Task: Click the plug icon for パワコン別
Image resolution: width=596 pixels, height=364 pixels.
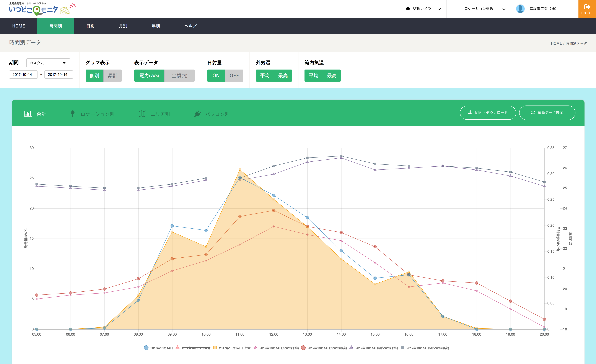Action: point(198,114)
